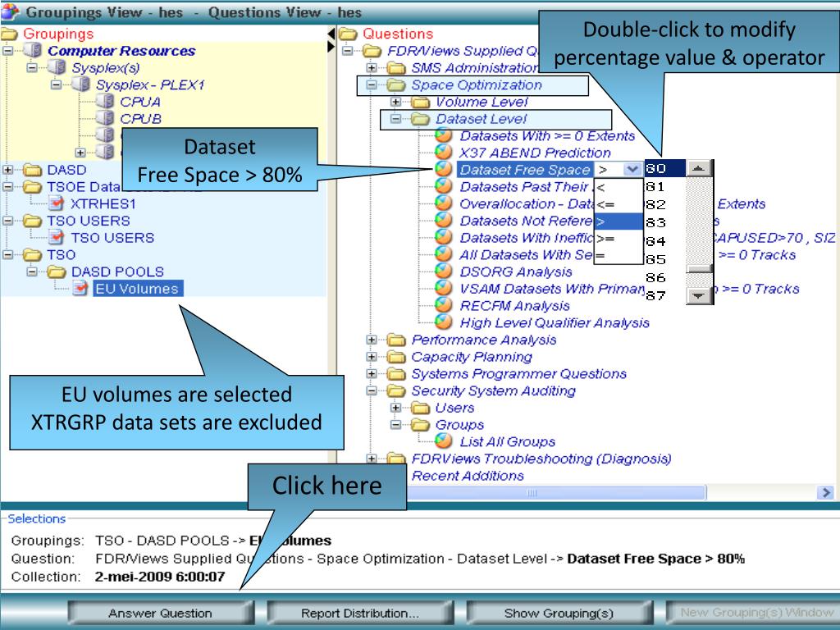840x630 pixels.
Task: Collapse the Security System Auditing folder
Action: pyautogui.click(x=372, y=390)
